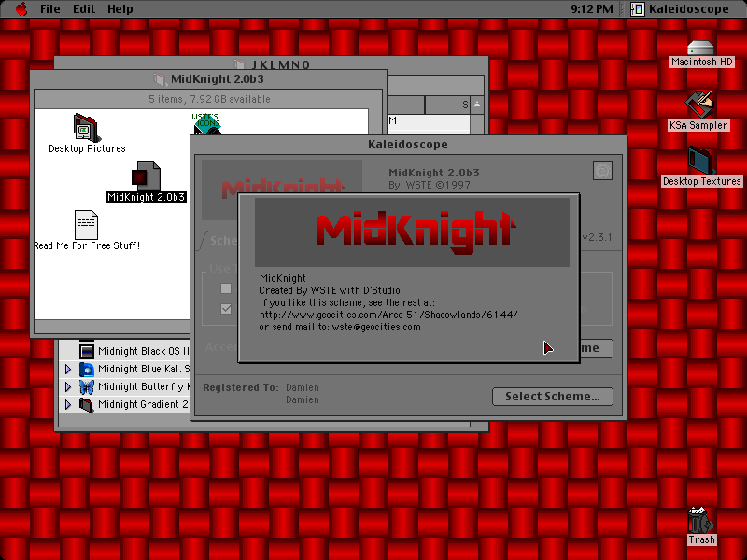Click the 'Created By WSTE with D'Studio' line
This screenshot has height=560, width=747.
tap(330, 290)
